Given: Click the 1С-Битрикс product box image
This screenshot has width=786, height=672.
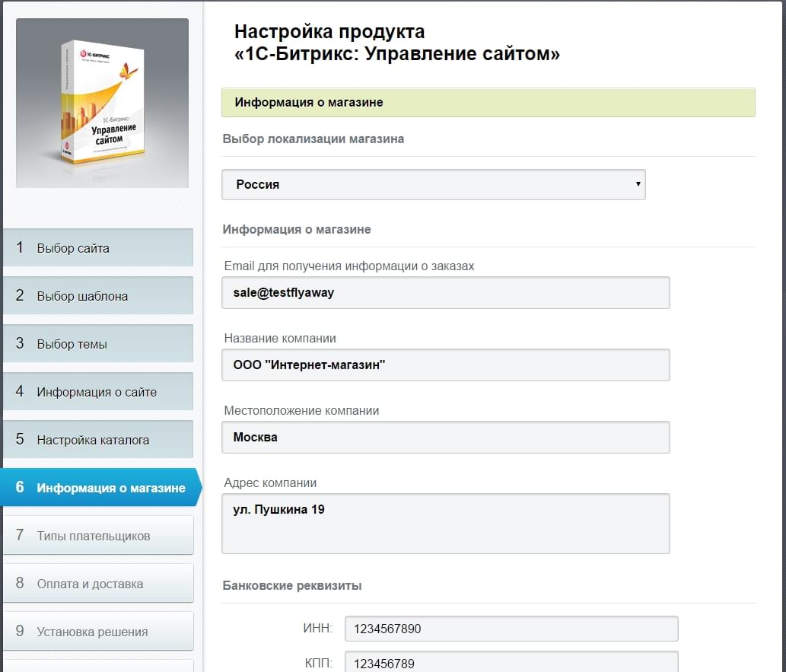Looking at the screenshot, I should (102, 103).
